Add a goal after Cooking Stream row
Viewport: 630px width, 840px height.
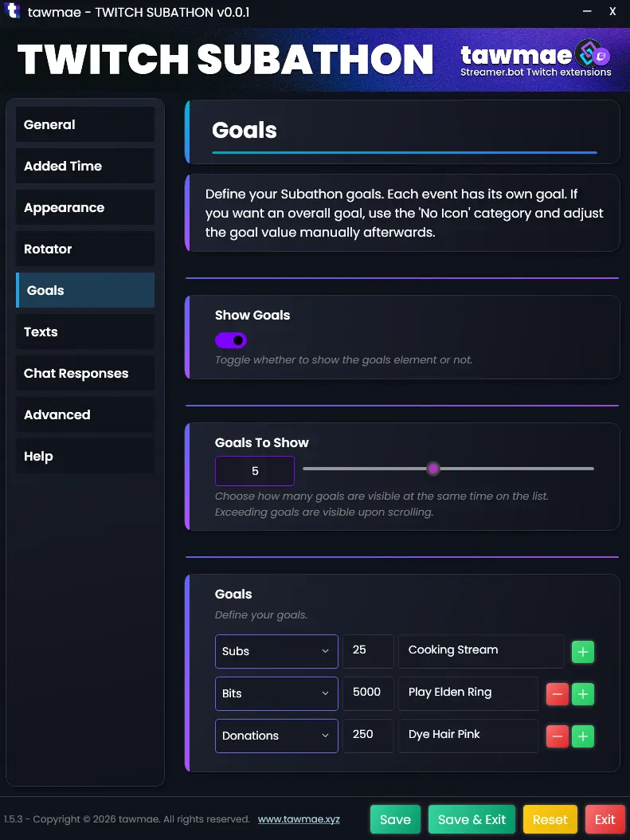pyautogui.click(x=583, y=652)
